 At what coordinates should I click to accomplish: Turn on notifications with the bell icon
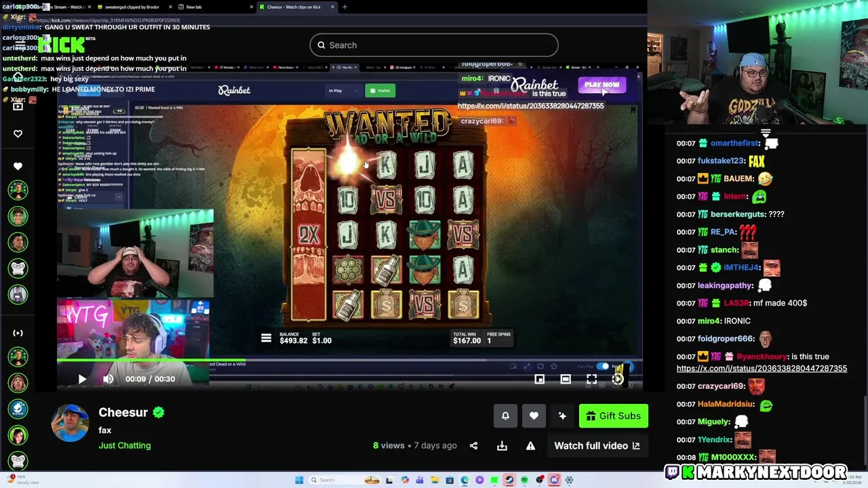505,416
